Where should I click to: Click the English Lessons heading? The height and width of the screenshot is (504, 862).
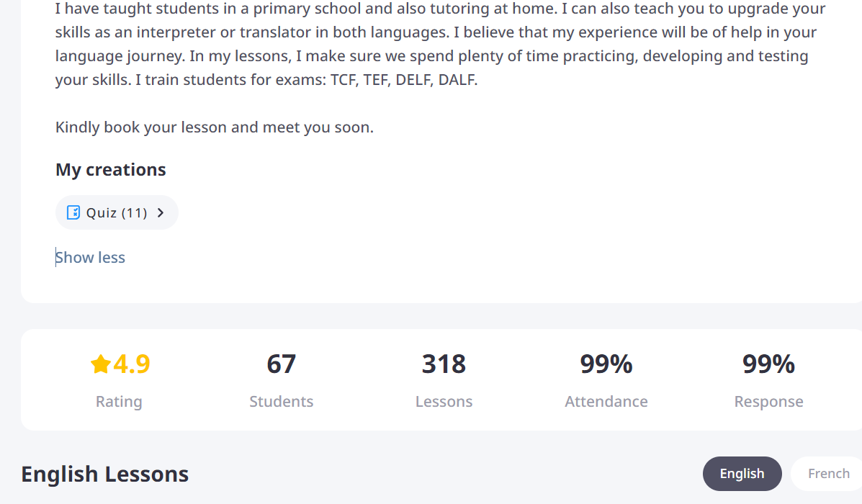(x=105, y=474)
